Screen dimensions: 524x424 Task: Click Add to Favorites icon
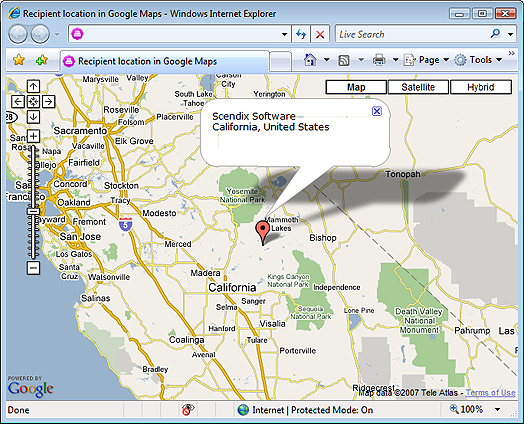[x=42, y=60]
